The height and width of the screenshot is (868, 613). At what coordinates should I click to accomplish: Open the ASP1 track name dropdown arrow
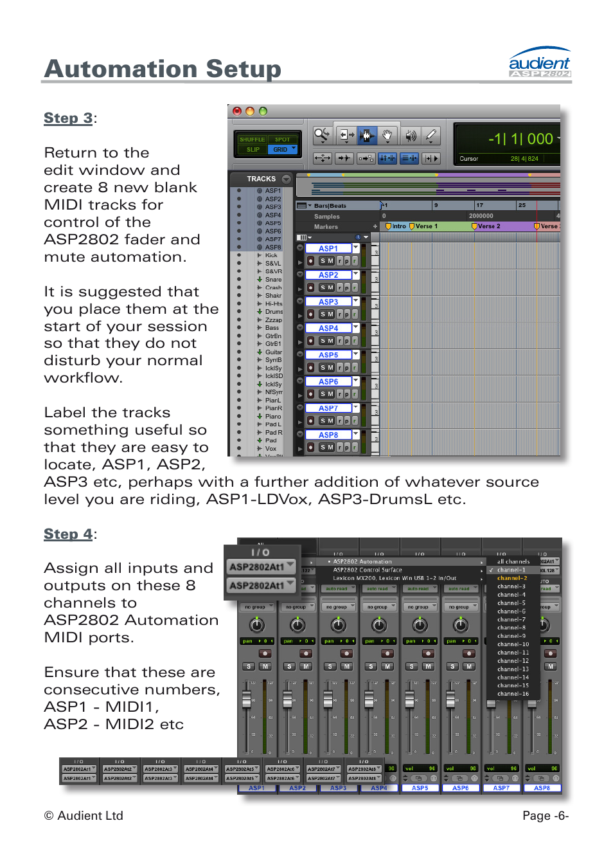355,248
